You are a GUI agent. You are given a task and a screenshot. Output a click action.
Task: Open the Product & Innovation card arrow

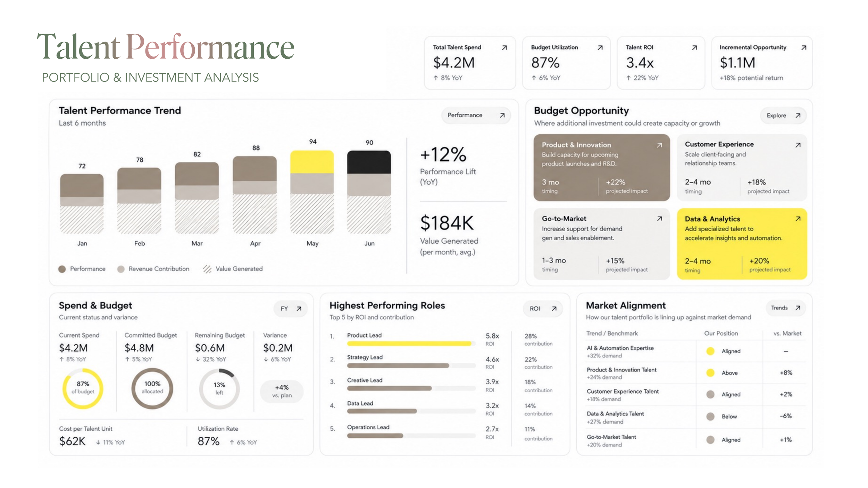tap(659, 145)
